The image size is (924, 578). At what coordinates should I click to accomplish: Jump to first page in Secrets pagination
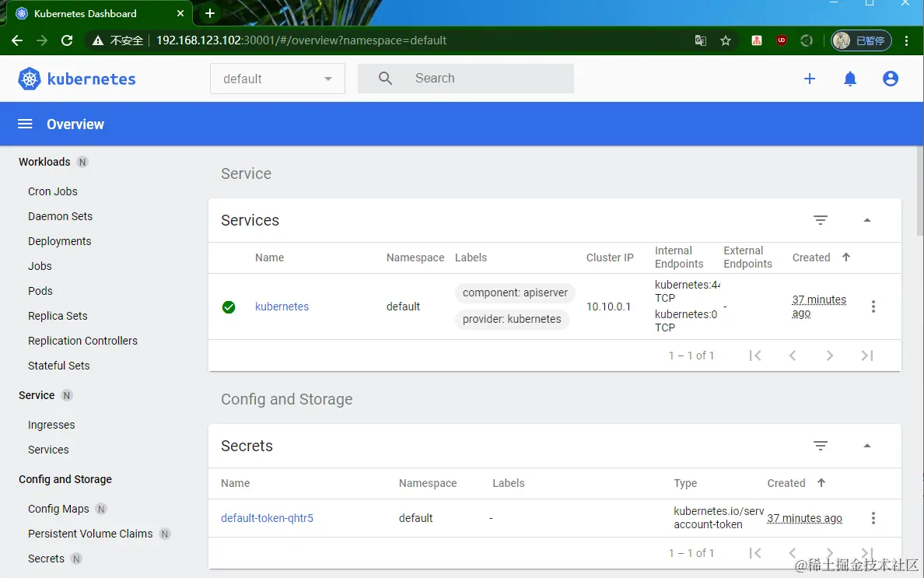[755, 552]
